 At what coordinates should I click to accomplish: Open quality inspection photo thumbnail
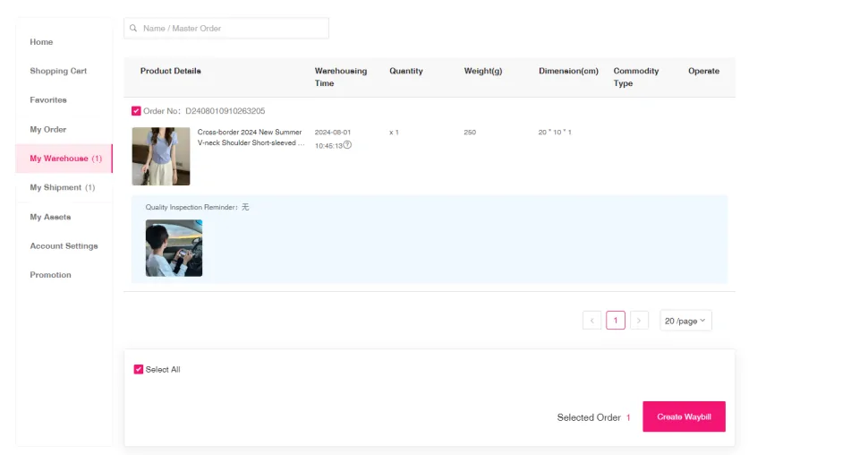[174, 248]
